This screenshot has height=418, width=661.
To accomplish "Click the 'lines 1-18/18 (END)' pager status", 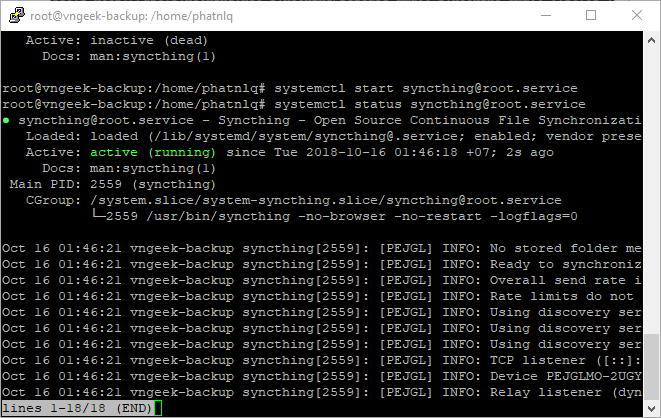I will coord(77,408).
